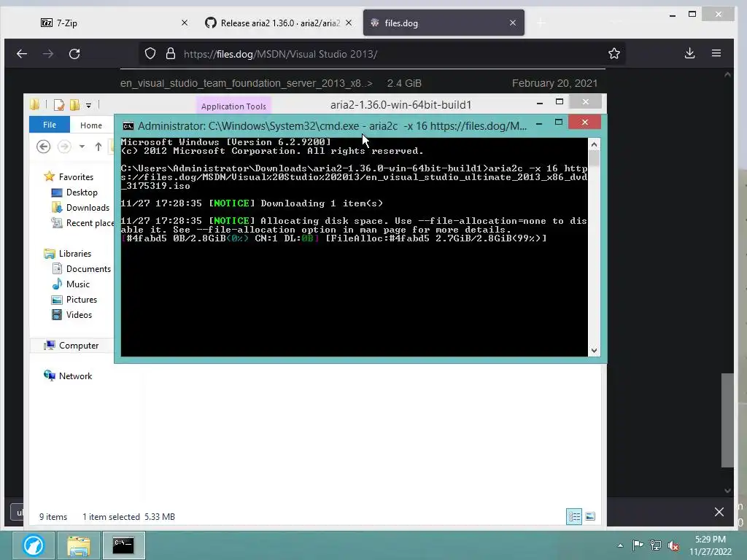The image size is (747, 560).
Task: Open the recent locations dropdown
Action: [x=82, y=147]
